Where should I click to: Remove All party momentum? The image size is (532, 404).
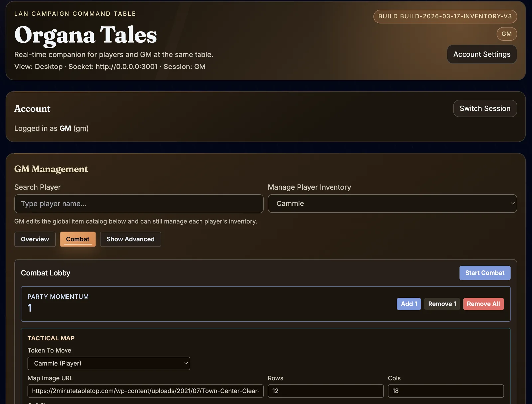(x=483, y=304)
